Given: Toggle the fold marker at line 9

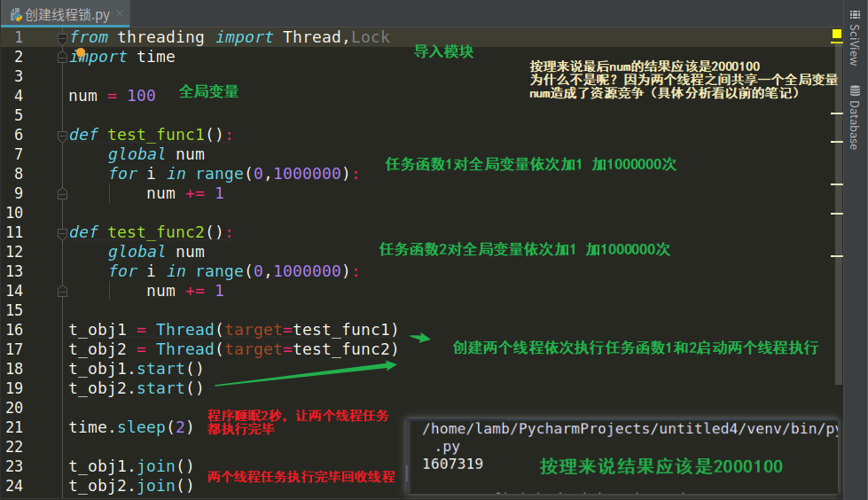Looking at the screenshot, I should (x=63, y=194).
